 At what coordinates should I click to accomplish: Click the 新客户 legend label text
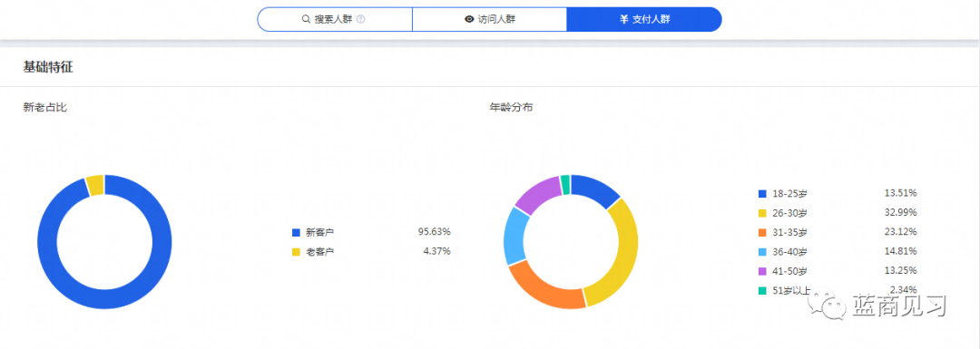(319, 232)
